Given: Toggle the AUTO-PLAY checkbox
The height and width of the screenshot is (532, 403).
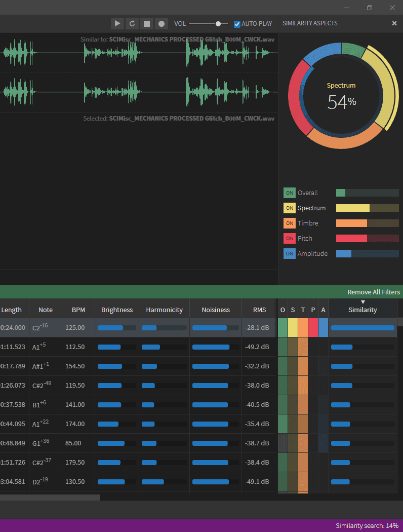Looking at the screenshot, I should click(x=237, y=24).
